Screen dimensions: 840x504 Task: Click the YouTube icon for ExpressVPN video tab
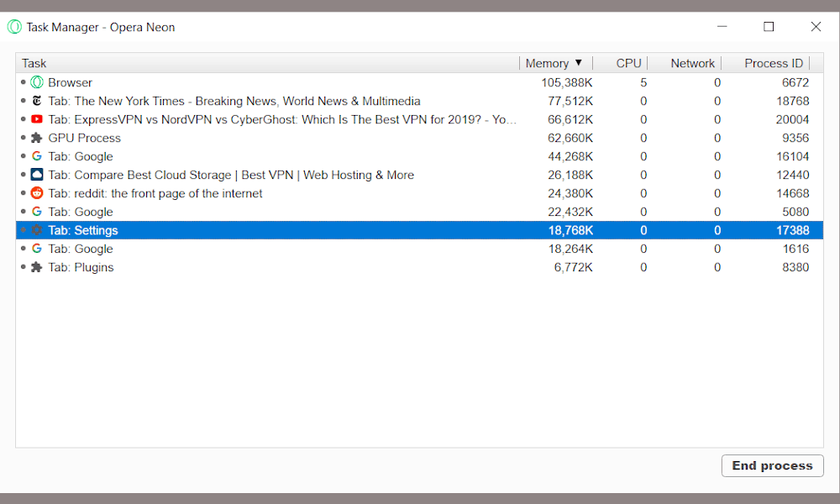point(37,119)
